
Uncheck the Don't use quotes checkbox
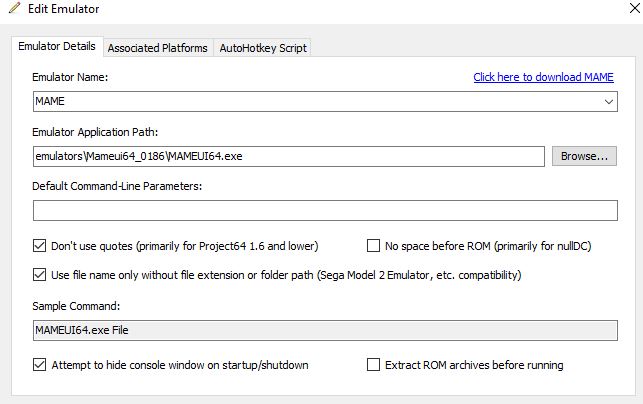click(x=40, y=246)
